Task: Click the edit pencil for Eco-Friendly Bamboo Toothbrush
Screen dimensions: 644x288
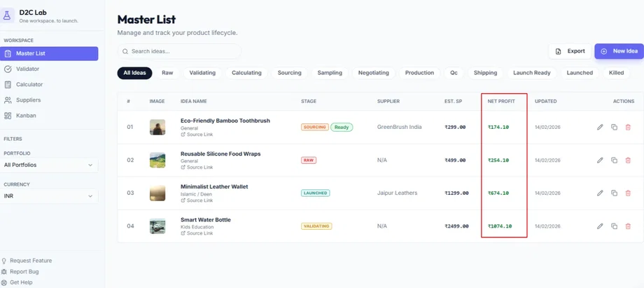Action: click(600, 127)
